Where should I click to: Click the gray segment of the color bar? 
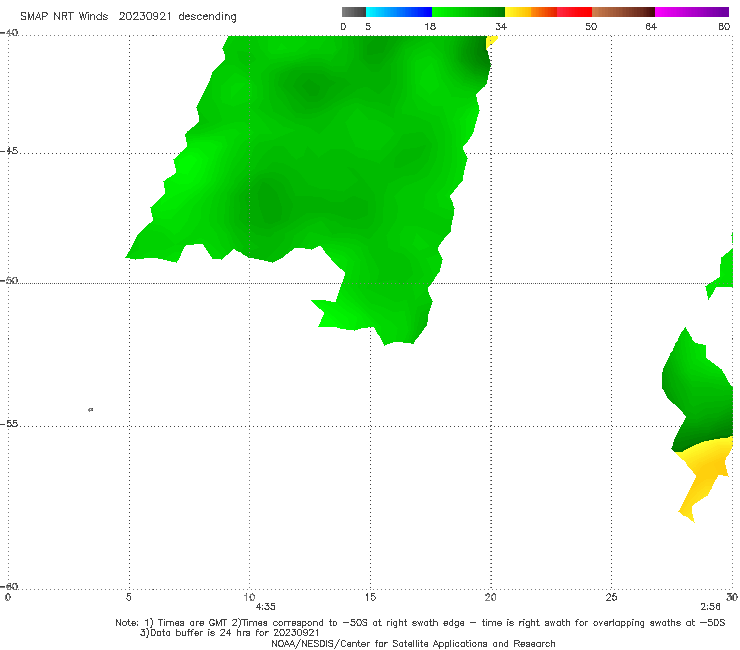(x=354, y=12)
